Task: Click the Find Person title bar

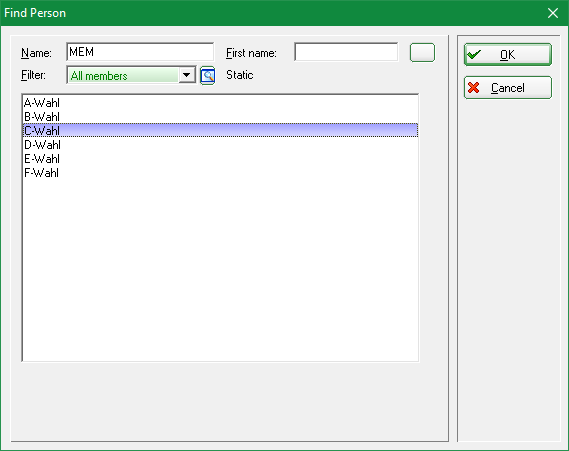Action: point(272,13)
